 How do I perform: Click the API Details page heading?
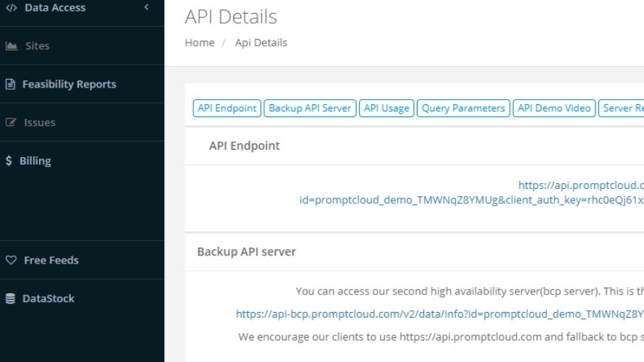coord(231,17)
